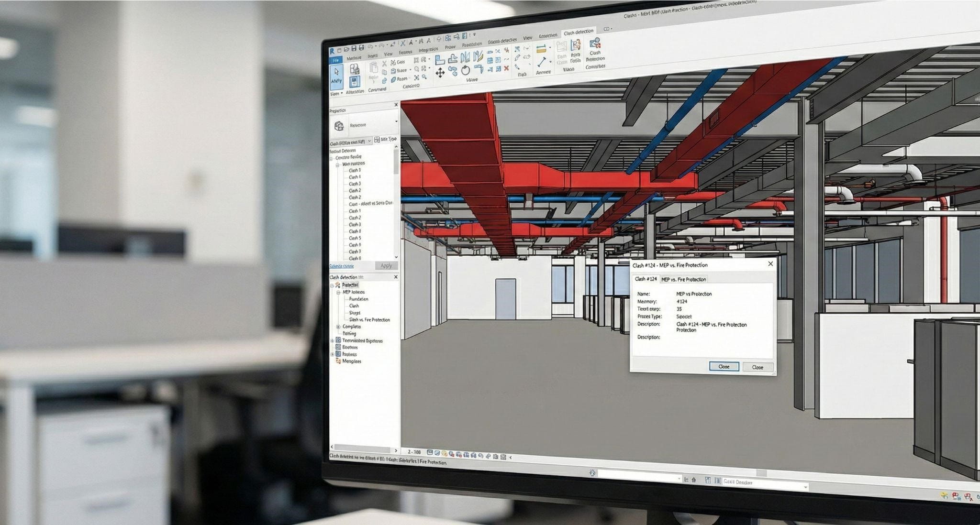
Task: Click the non-highlighted Close button in dialog
Action: (x=757, y=367)
